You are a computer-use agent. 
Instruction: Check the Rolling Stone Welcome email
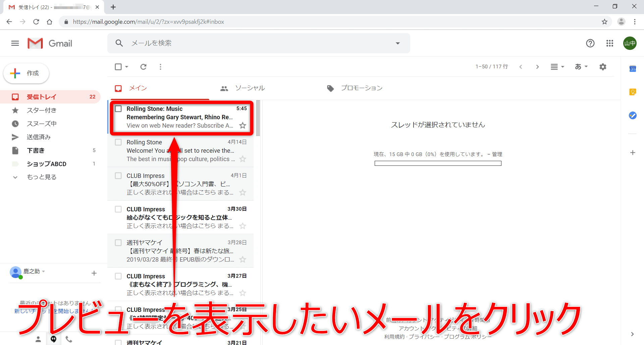[x=118, y=142]
